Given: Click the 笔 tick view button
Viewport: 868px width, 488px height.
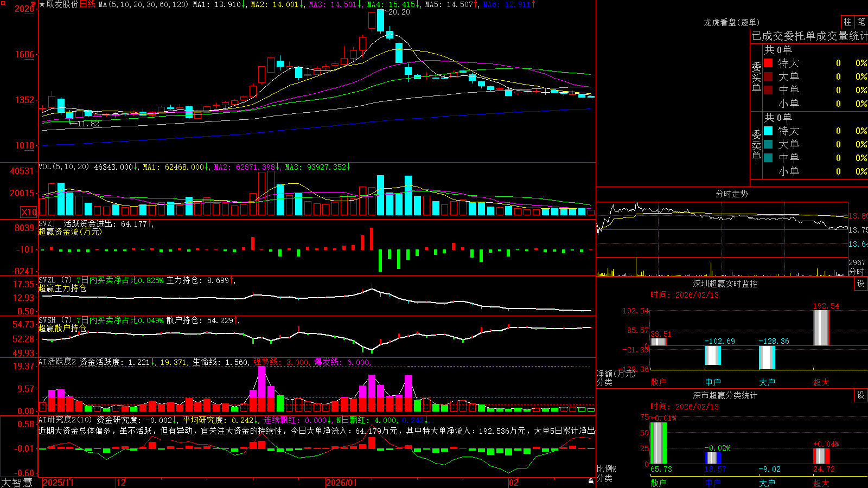Looking at the screenshot, I should pyautogui.click(x=861, y=22).
